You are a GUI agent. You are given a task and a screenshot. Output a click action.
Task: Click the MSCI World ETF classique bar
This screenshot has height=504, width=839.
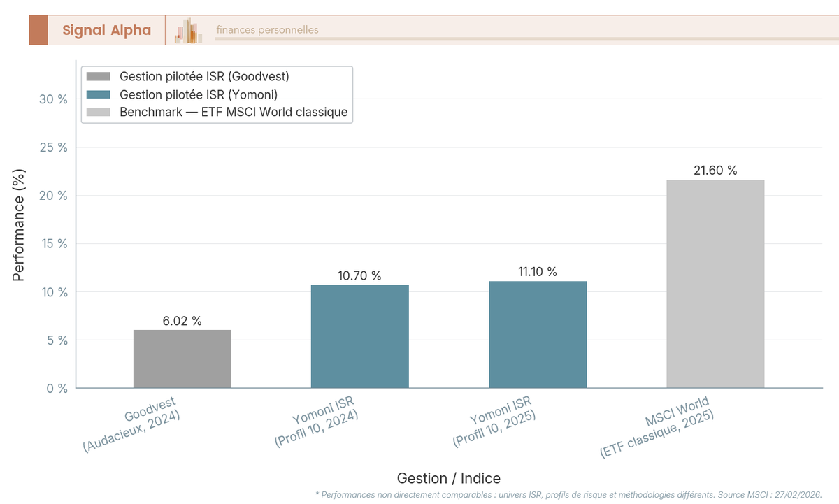[x=715, y=284]
